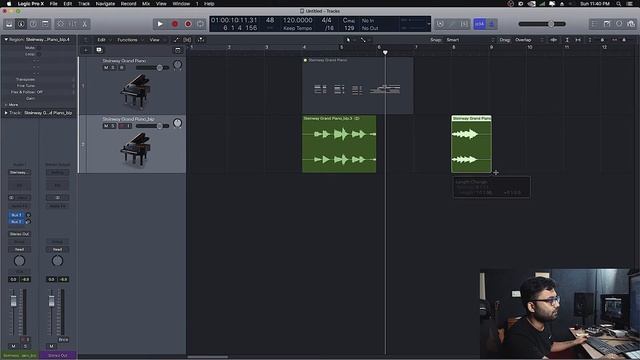
Task: Click the tempo value 120.0000
Action: click(298, 20)
